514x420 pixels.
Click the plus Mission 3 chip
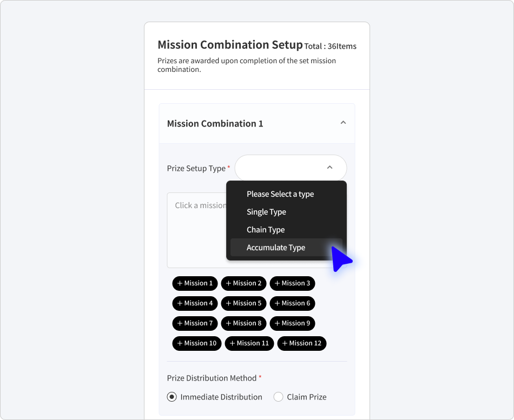pyautogui.click(x=292, y=283)
